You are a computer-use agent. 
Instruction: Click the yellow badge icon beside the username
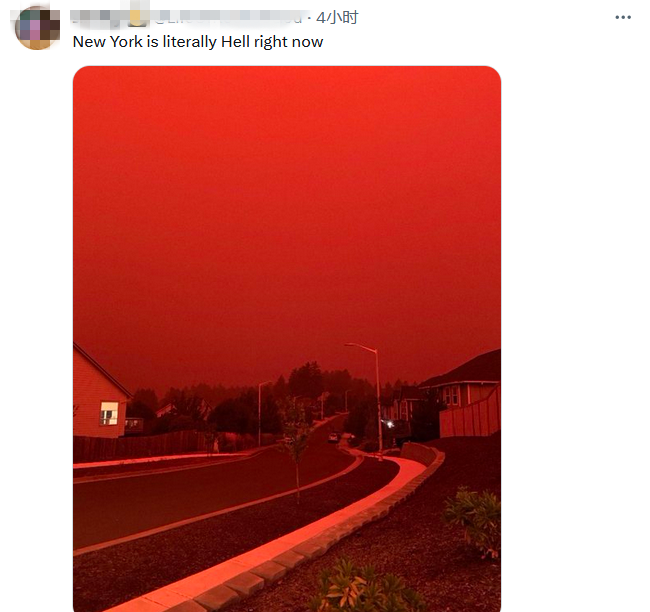[x=138, y=17]
